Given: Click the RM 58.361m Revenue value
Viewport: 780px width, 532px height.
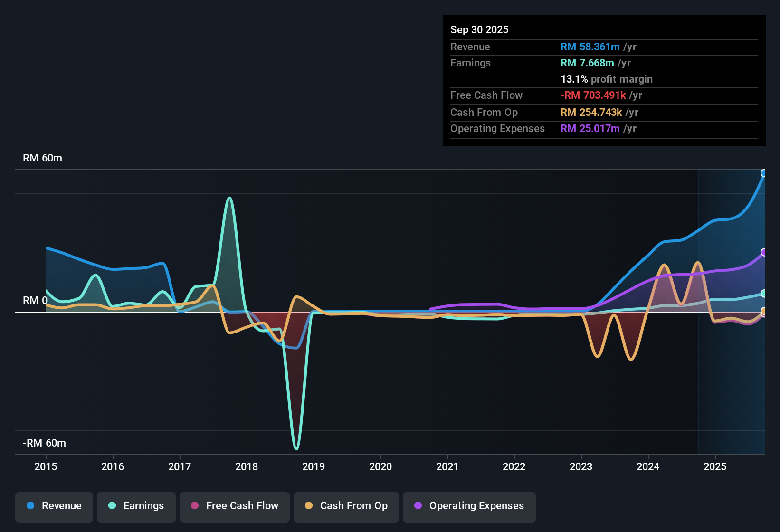Looking at the screenshot, I should click(590, 47).
